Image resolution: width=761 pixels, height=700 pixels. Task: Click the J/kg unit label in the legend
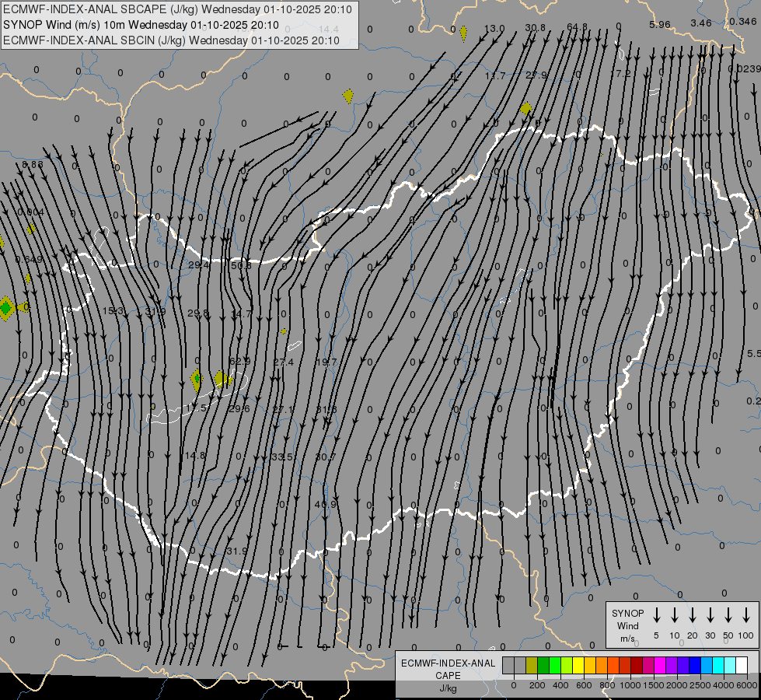point(448,689)
